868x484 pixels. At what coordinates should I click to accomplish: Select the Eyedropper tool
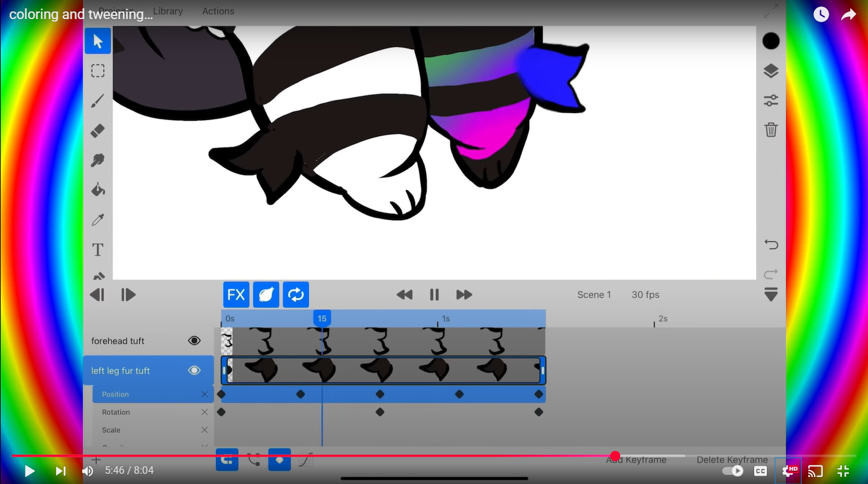(x=98, y=220)
